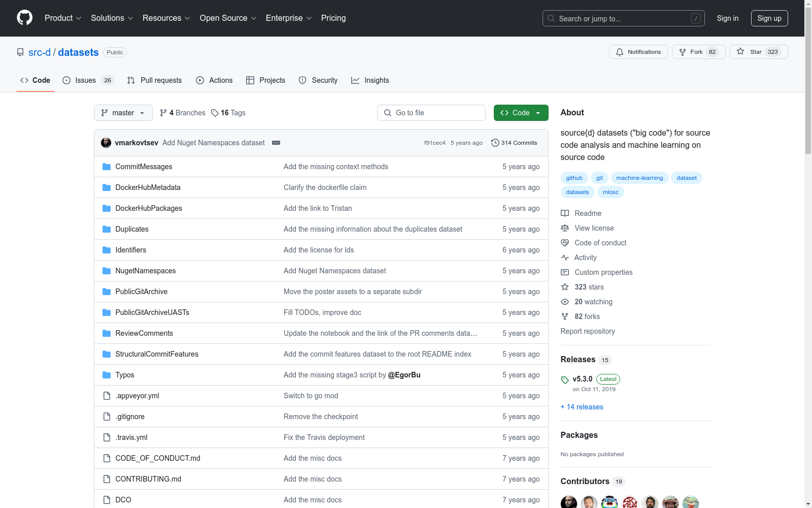Open the green Code dropdown button
This screenshot has width=812, height=508.
[521, 113]
